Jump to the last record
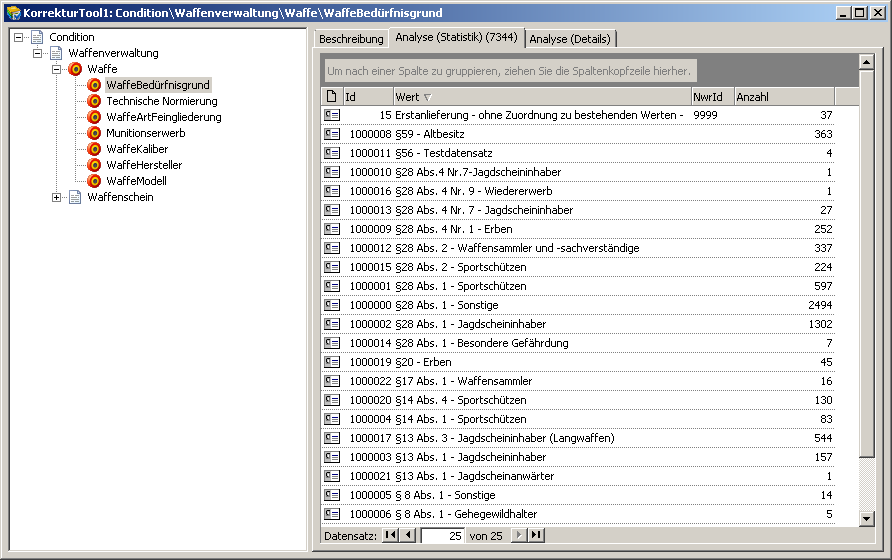This screenshot has height=560, width=892. pyautogui.click(x=537, y=536)
